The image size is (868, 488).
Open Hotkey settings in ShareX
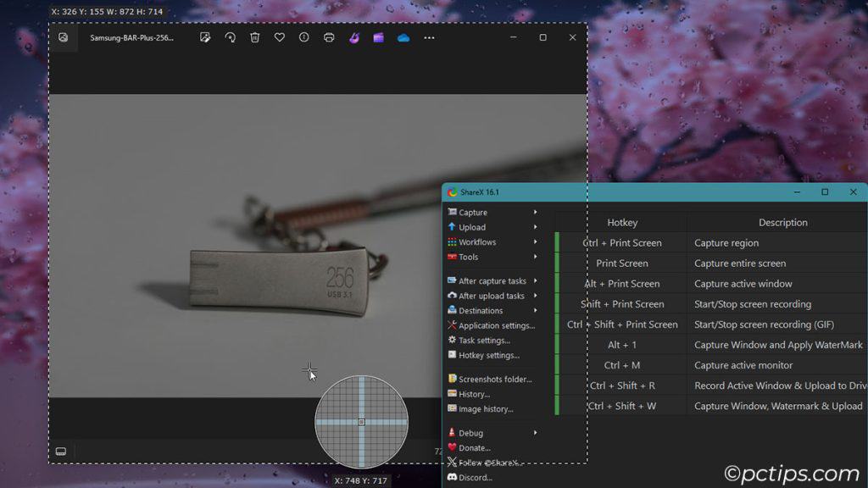[x=488, y=355]
